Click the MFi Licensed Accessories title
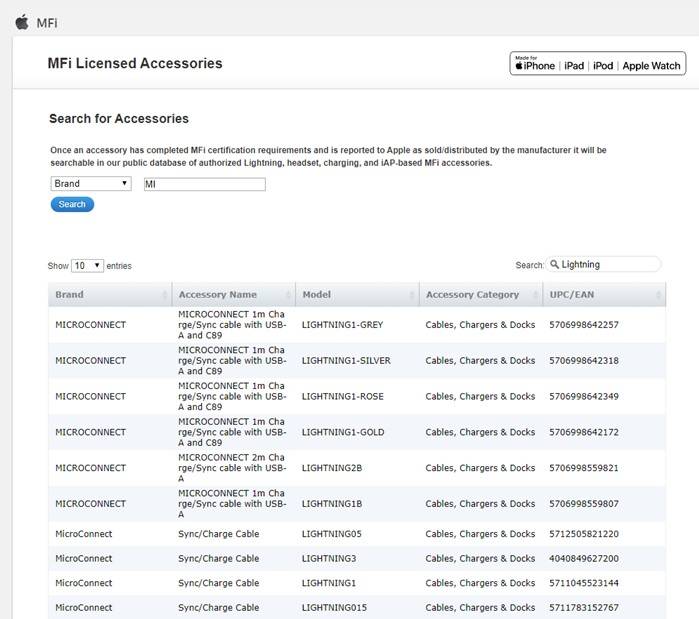This screenshot has width=699, height=619. click(x=135, y=63)
